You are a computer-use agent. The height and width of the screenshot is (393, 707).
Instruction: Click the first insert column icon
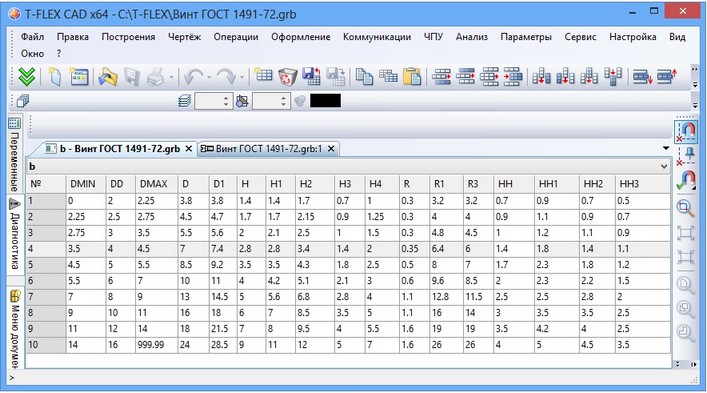[541, 77]
